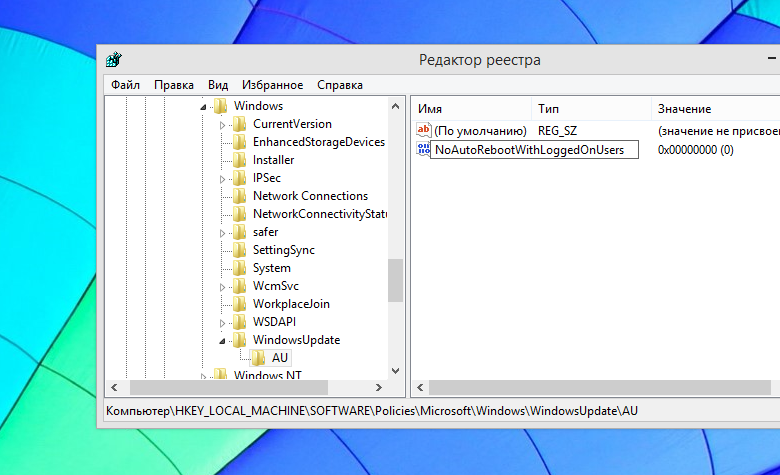Screen dimensions: 780x475
Task: Expand the Windows NT key
Action: click(203, 377)
